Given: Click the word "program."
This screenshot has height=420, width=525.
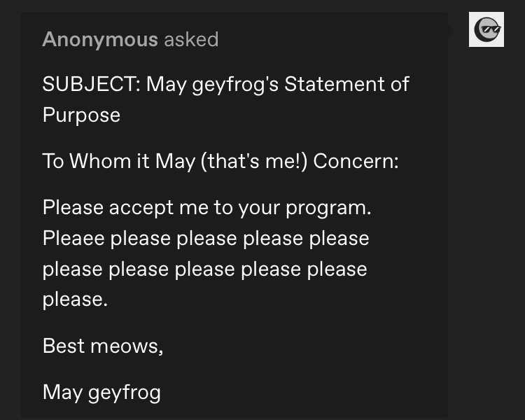Looking at the screenshot, I should pyautogui.click(x=336, y=207).
